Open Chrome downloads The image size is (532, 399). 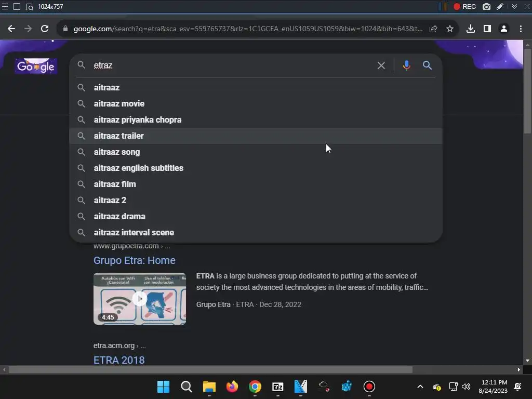pyautogui.click(x=471, y=29)
